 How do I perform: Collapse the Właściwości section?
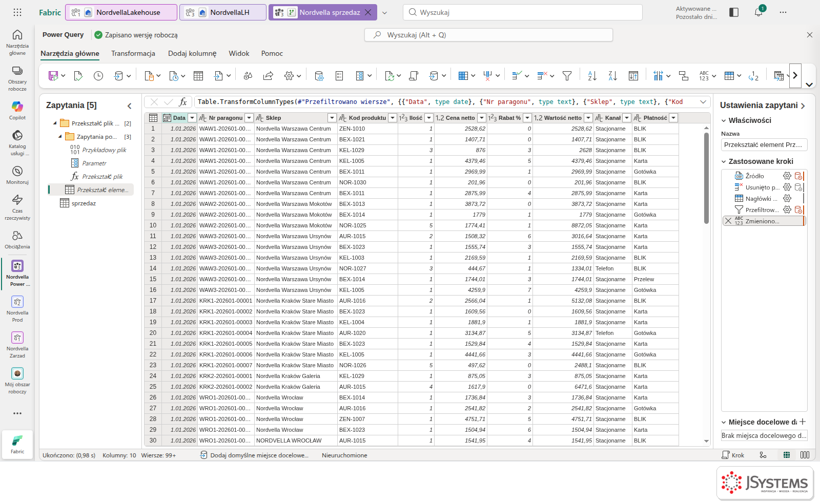724,120
